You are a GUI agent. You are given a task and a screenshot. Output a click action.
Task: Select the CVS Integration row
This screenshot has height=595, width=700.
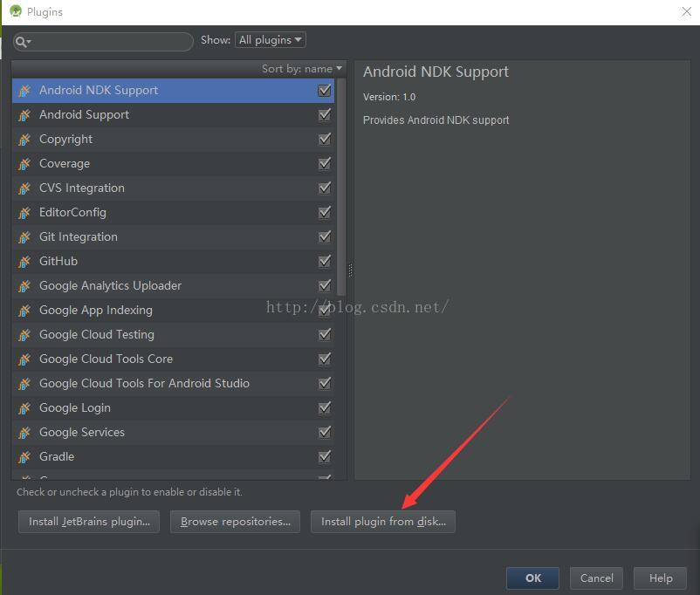point(173,188)
